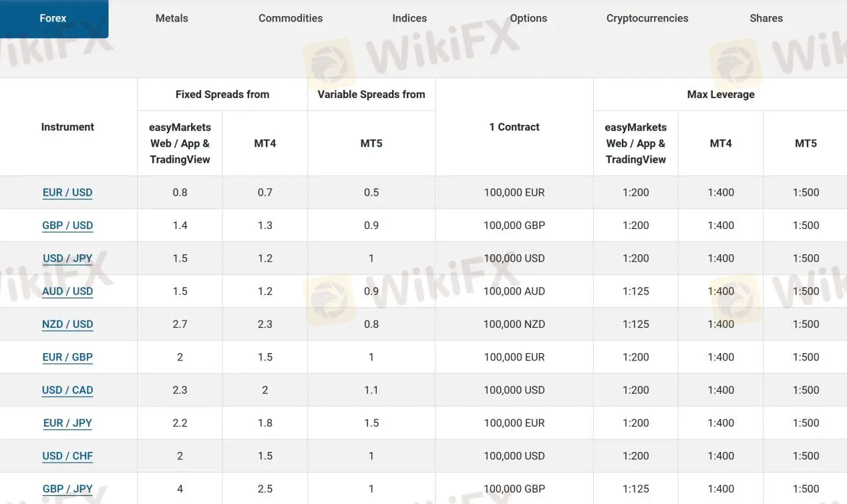Switch to the Shares tab
This screenshot has width=847, height=504.
pyautogui.click(x=766, y=19)
